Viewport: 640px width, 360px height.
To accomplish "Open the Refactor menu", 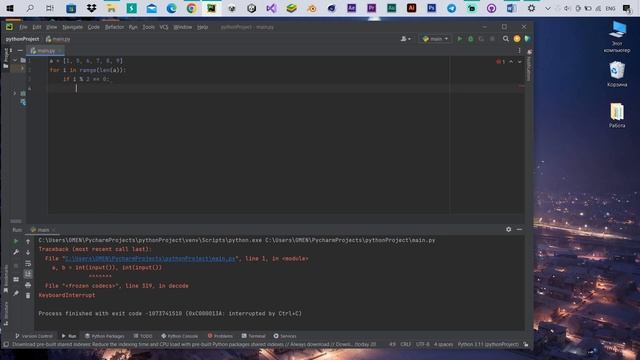I will [114, 27].
